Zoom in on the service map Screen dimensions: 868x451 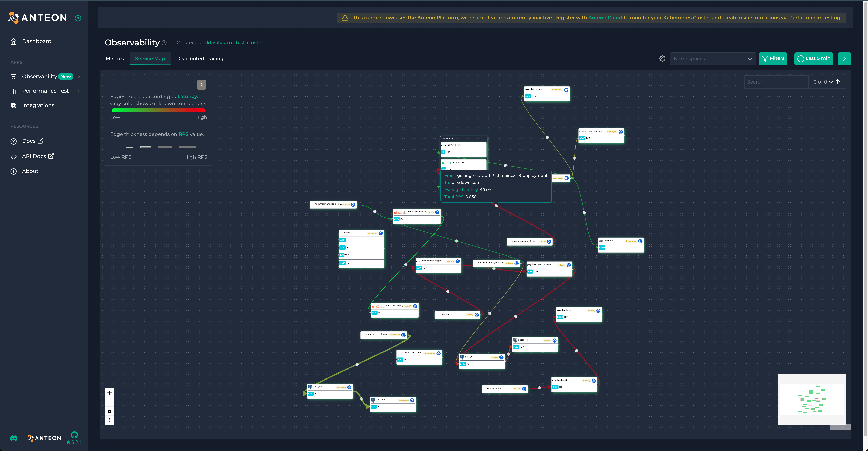pyautogui.click(x=110, y=393)
